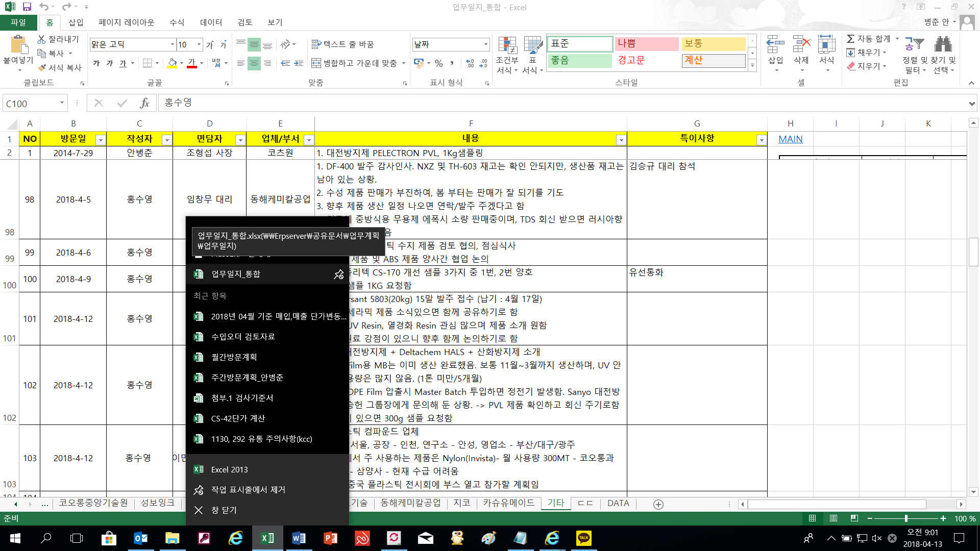Click increase font size button

210,45
